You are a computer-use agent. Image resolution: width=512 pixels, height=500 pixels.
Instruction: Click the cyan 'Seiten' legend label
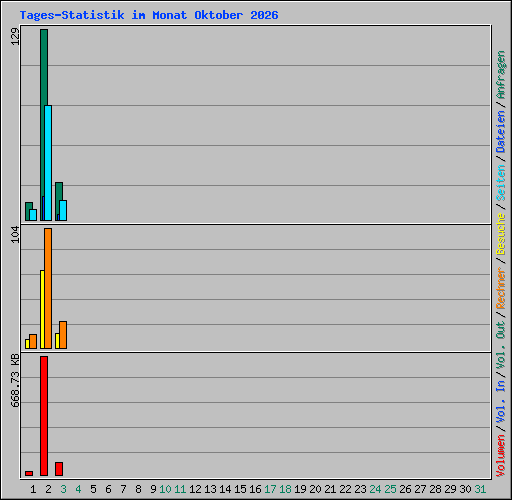click(x=501, y=183)
